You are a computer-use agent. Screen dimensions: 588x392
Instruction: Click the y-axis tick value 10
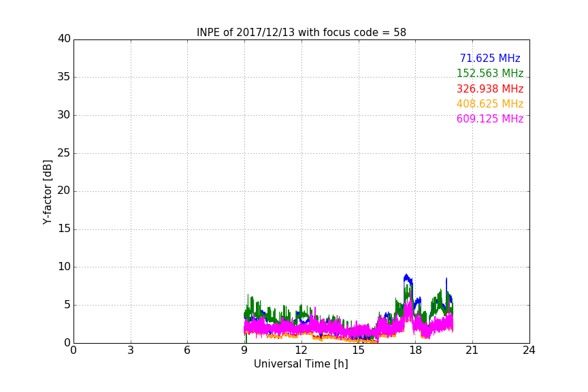[64, 267]
